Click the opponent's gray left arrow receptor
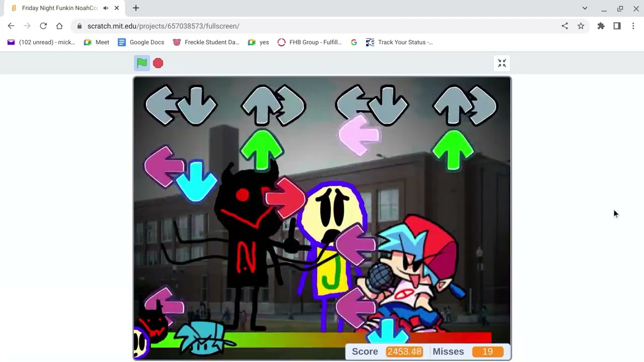 (x=161, y=105)
